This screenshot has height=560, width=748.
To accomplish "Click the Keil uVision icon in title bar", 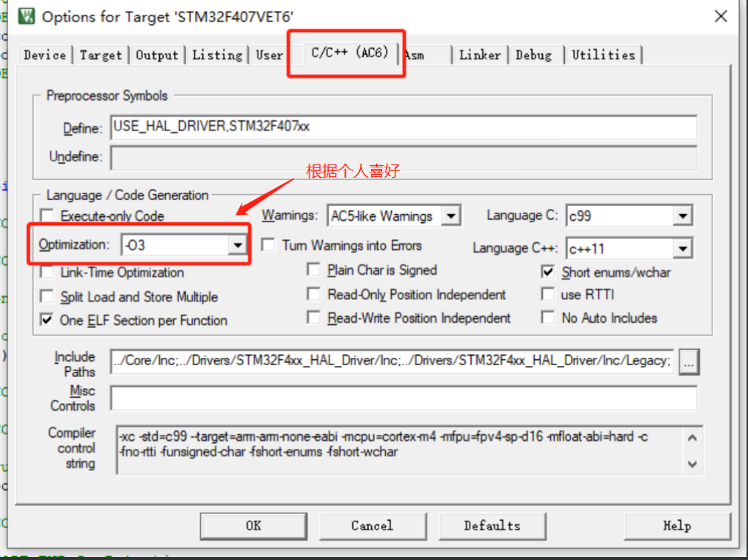I will click(26, 16).
